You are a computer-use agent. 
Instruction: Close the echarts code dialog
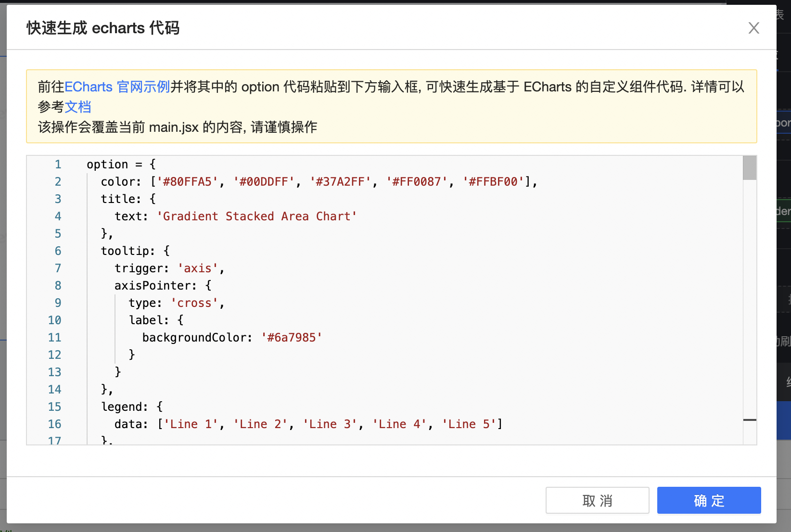point(754,28)
